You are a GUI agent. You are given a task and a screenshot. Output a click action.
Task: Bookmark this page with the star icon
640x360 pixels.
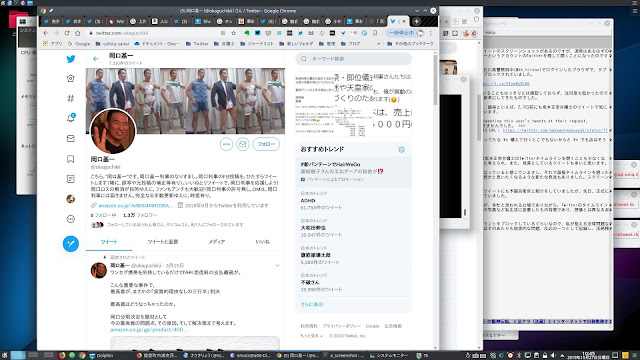pyautogui.click(x=233, y=33)
